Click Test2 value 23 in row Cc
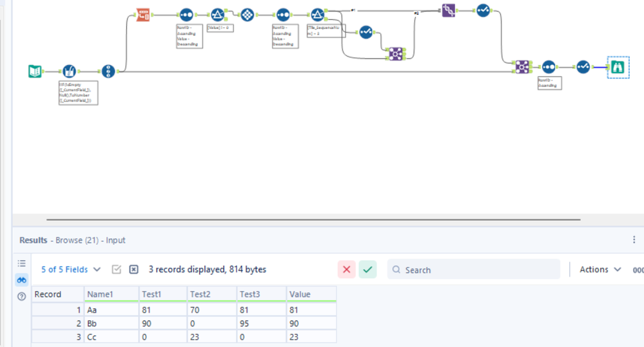644x347 pixels. (x=211, y=337)
